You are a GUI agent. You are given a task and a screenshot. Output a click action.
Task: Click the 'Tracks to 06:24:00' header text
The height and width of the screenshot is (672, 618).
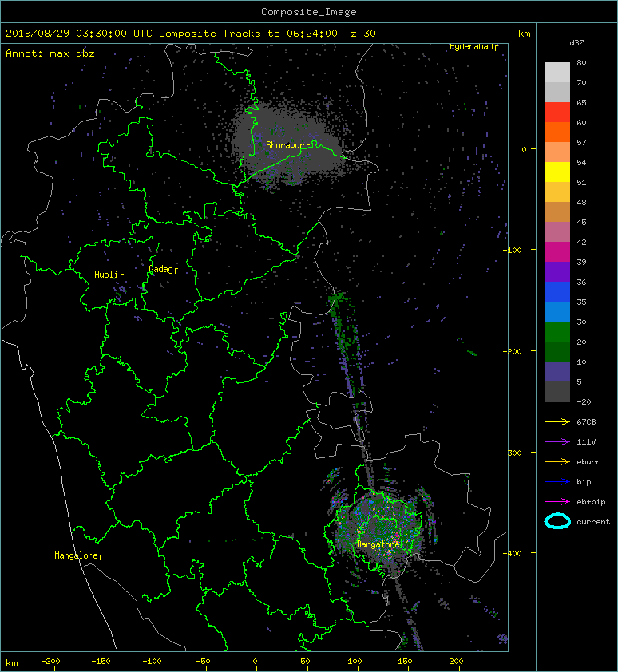coord(280,34)
